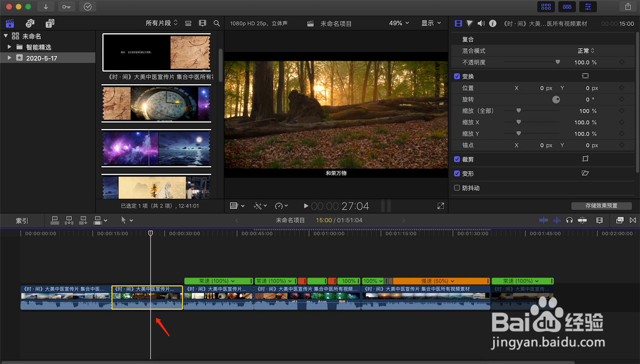Click the 未命名项目 clapper icon in the viewer

[x=311, y=23]
